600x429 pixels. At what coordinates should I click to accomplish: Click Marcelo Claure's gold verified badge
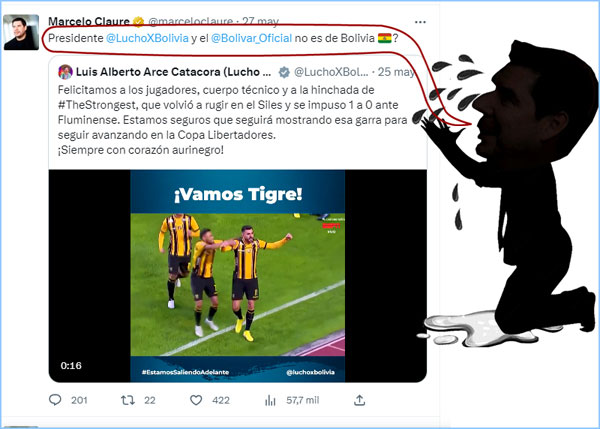138,22
